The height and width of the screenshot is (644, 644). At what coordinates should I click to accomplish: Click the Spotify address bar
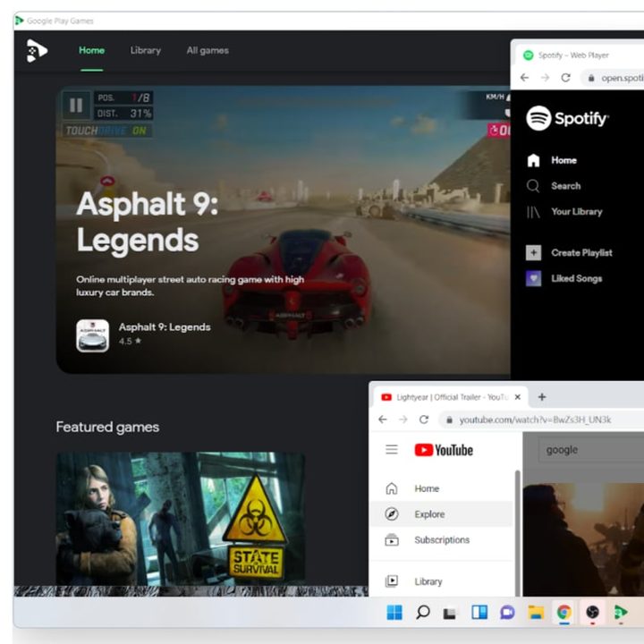[613, 78]
